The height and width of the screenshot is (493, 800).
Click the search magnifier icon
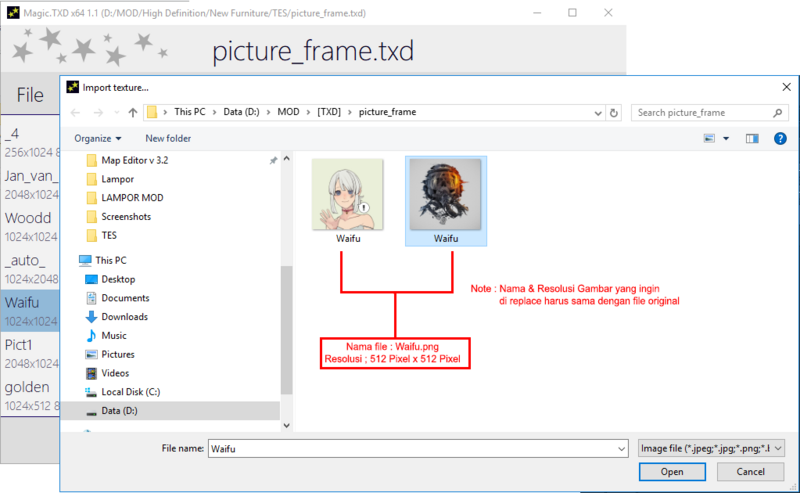point(778,113)
